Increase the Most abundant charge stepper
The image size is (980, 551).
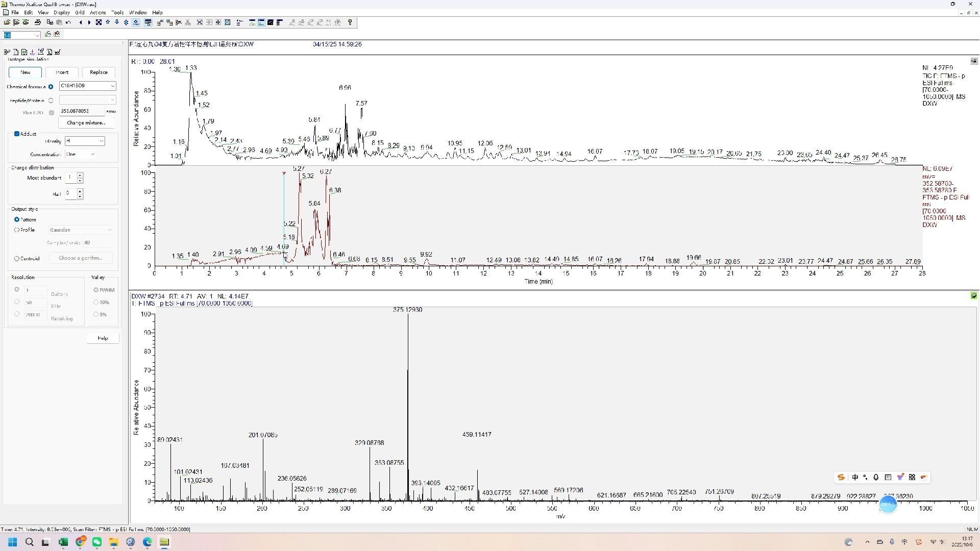[x=80, y=175]
